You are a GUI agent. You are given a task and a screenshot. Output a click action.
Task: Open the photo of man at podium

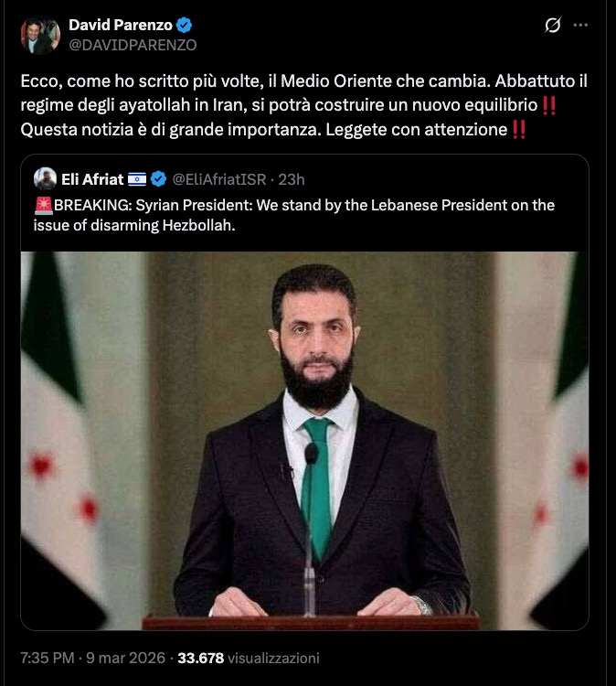tap(304, 441)
